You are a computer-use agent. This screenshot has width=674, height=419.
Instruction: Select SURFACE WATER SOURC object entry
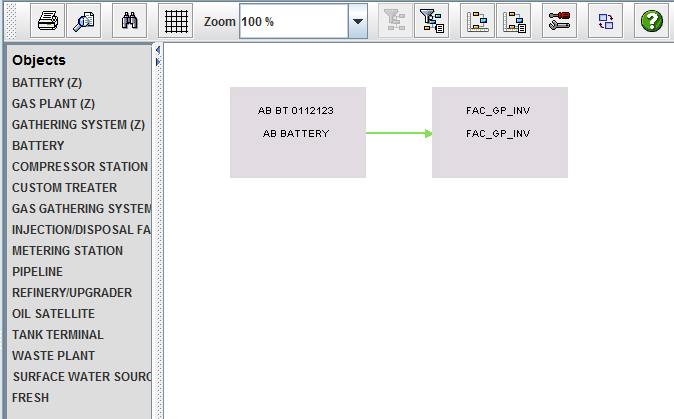click(x=82, y=377)
